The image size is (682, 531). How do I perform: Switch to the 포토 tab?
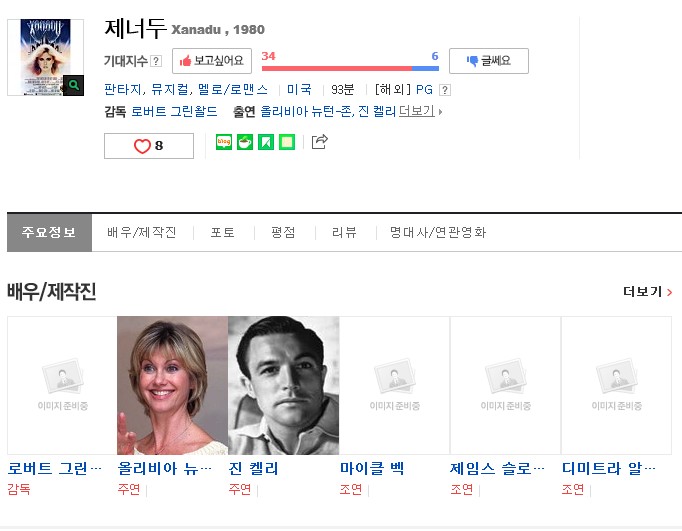(223, 233)
